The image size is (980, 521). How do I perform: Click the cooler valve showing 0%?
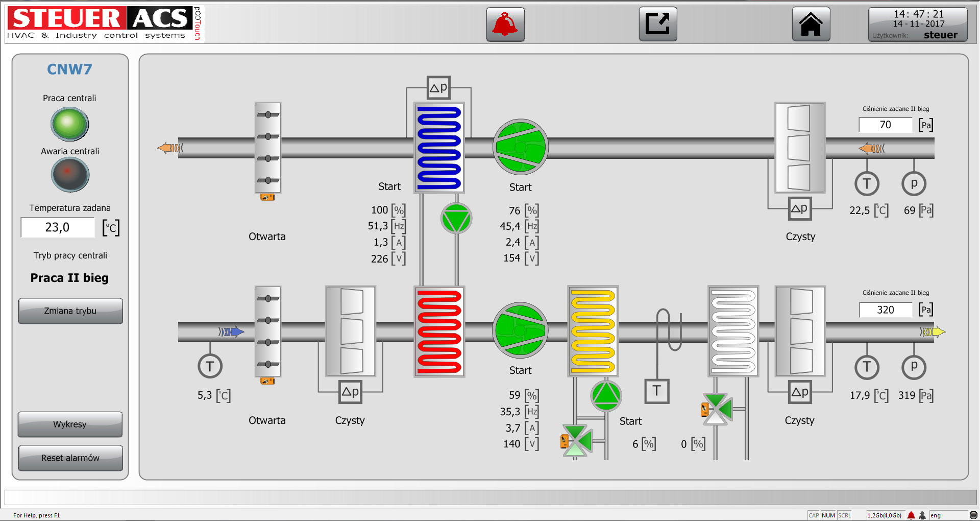coord(717,409)
